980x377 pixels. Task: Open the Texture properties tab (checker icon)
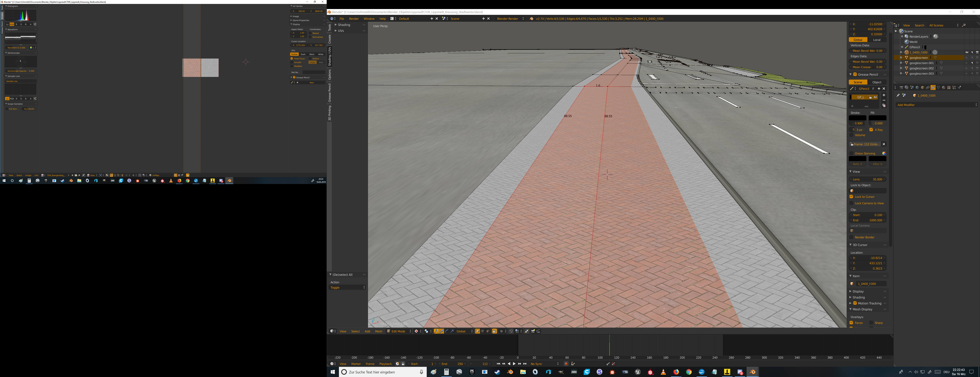pos(949,88)
